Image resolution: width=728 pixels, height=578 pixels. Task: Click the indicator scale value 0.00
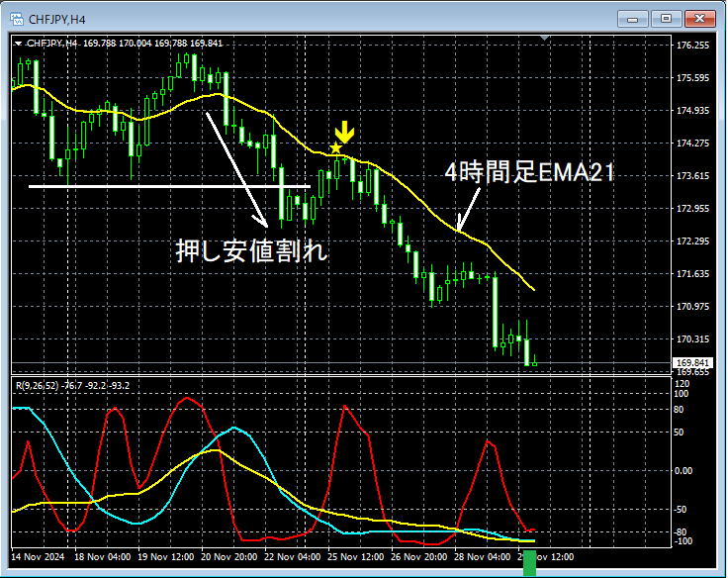click(683, 471)
